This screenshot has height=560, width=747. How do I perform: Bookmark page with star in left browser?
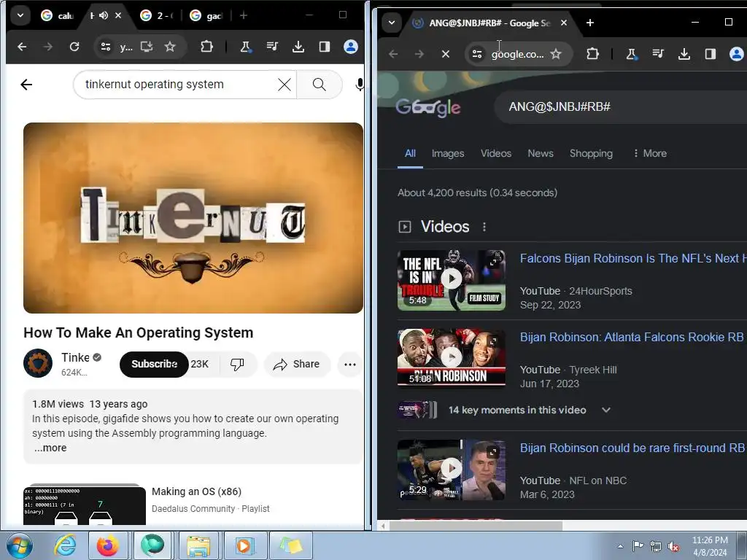(170, 47)
